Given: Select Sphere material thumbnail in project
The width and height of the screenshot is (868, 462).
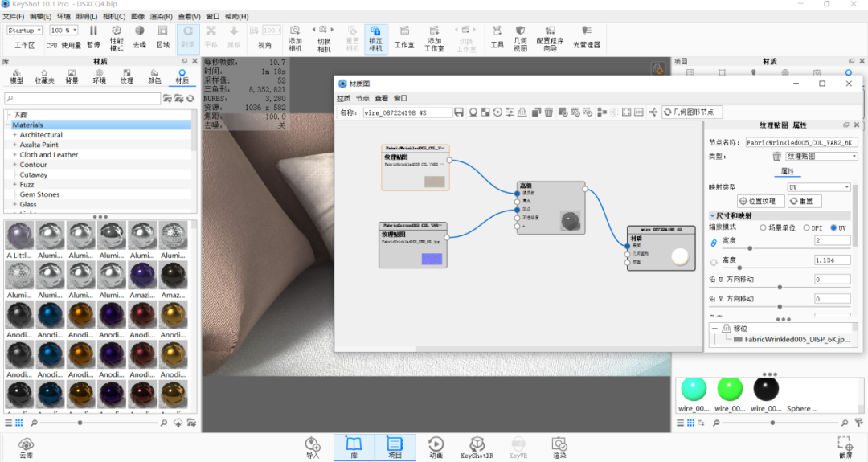Looking at the screenshot, I should coord(802,394).
